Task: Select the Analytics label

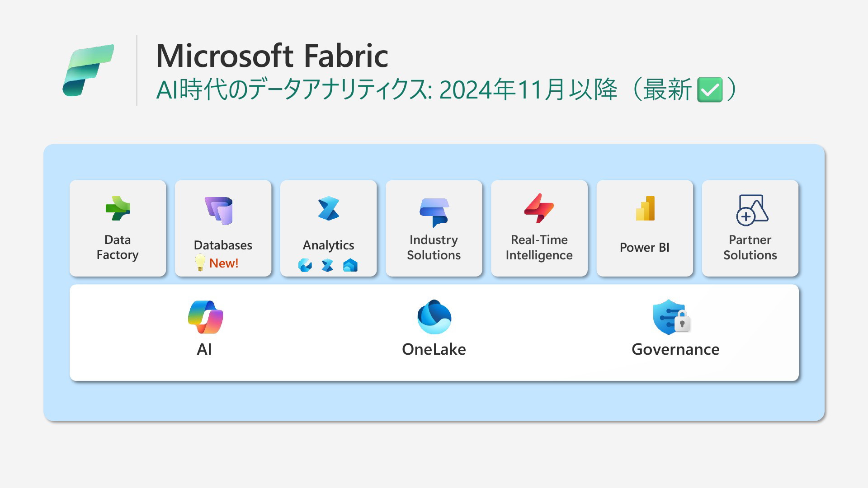Action: (329, 245)
